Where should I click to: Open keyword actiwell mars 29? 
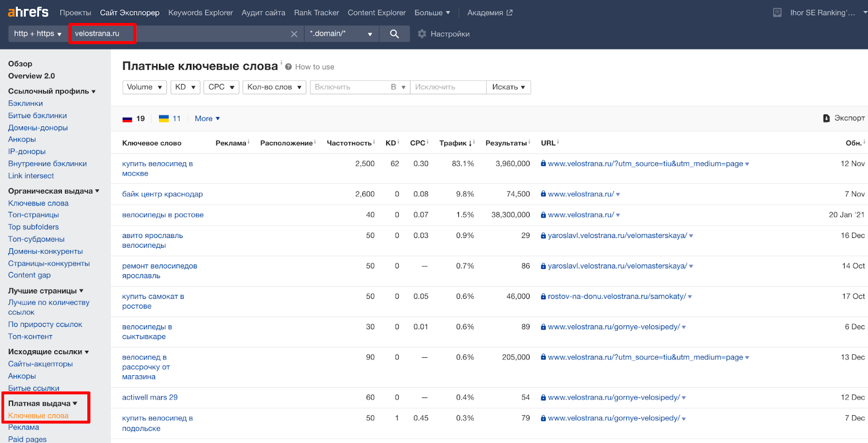click(150, 397)
